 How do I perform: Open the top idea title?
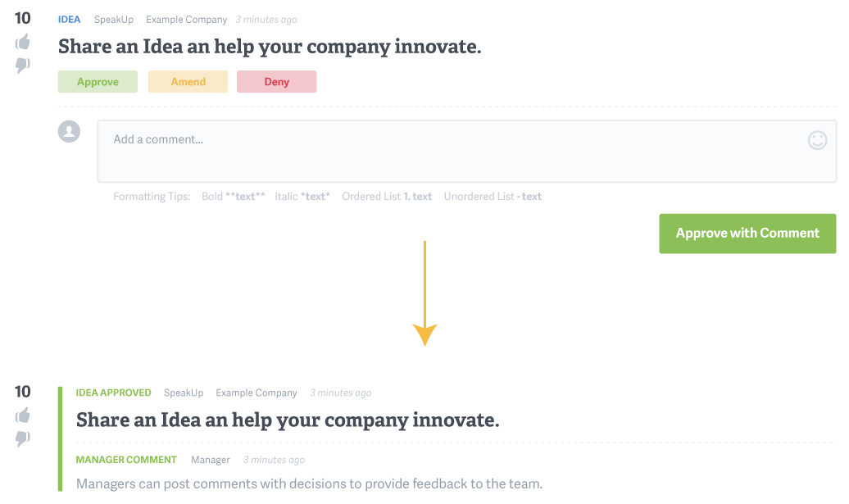[270, 47]
